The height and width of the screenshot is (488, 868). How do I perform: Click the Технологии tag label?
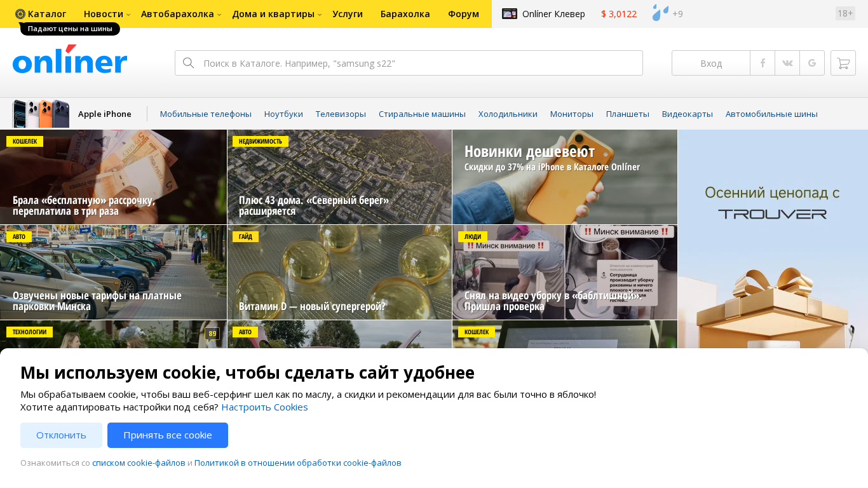29,332
